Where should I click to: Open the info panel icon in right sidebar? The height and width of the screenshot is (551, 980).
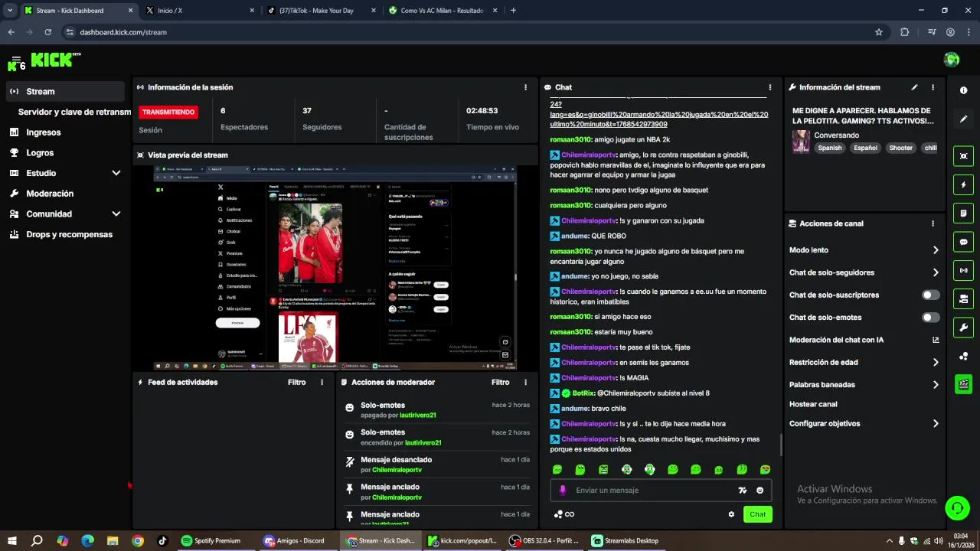pyautogui.click(x=963, y=90)
